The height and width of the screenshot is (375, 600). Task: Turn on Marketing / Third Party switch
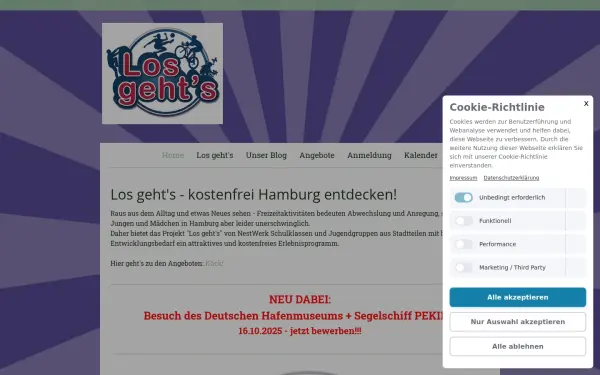coord(463,267)
